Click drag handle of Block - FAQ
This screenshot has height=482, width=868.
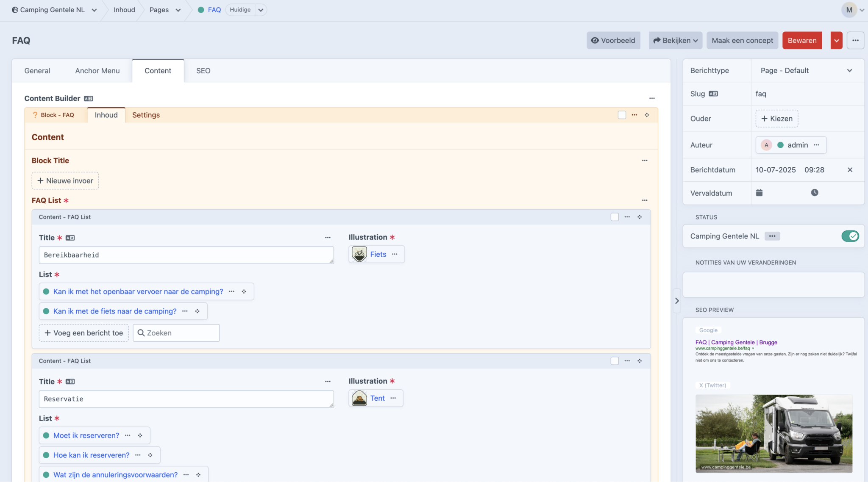pyautogui.click(x=647, y=115)
